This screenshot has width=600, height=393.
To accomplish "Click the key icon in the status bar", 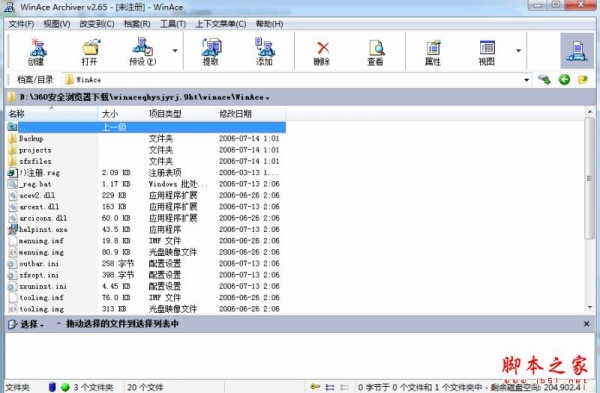I will [x=315, y=387].
